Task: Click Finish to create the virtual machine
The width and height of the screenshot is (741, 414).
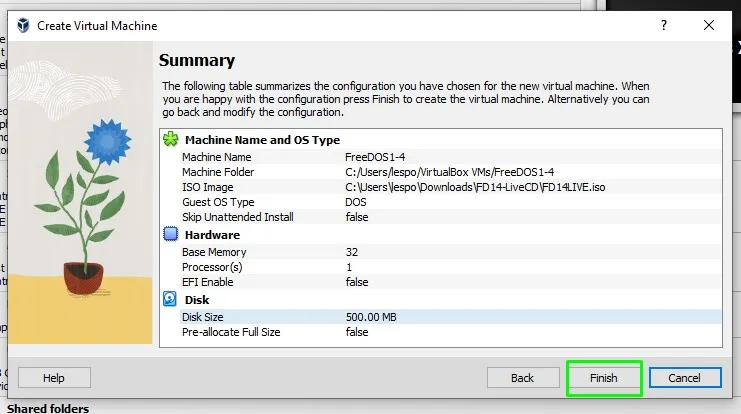Action: [603, 378]
